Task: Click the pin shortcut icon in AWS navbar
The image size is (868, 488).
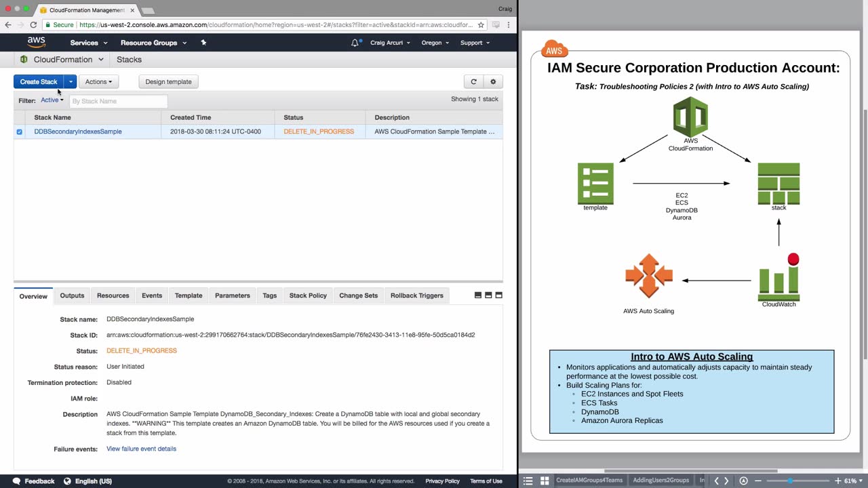Action: pyautogui.click(x=203, y=43)
